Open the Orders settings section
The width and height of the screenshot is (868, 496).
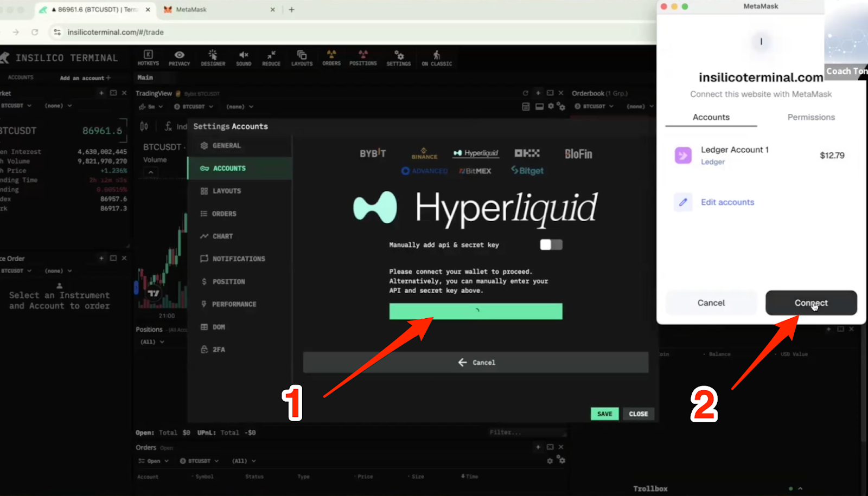tap(240, 214)
